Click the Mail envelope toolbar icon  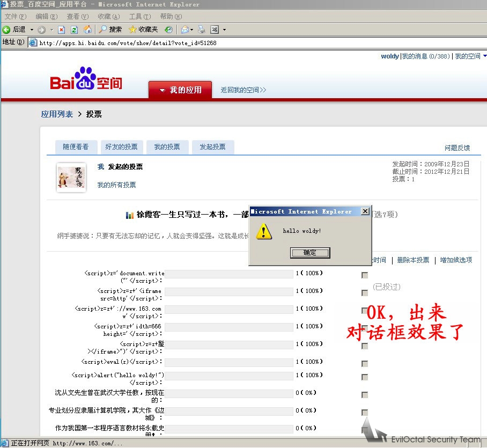click(x=185, y=30)
